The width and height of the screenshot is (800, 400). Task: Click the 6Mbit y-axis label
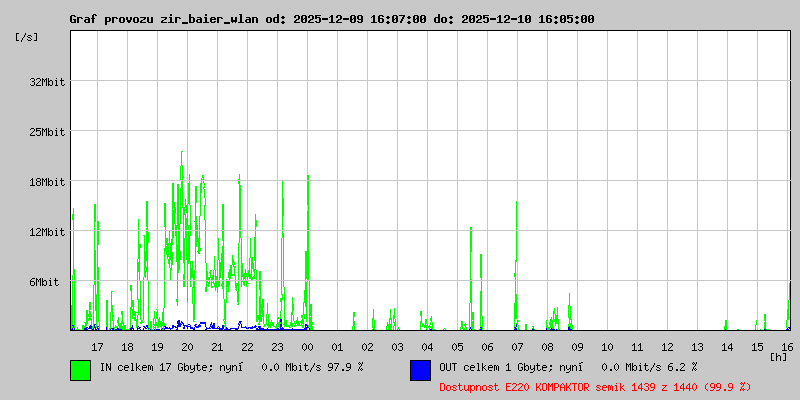pos(44,282)
